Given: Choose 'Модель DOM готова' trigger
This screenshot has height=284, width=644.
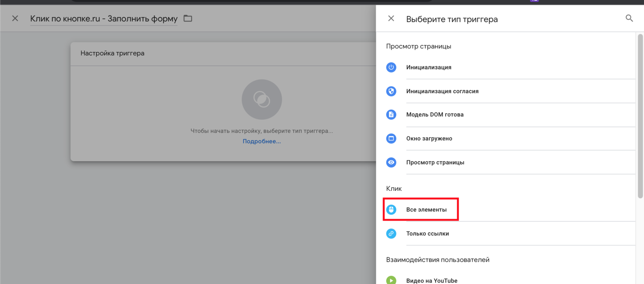Looking at the screenshot, I should 435,114.
